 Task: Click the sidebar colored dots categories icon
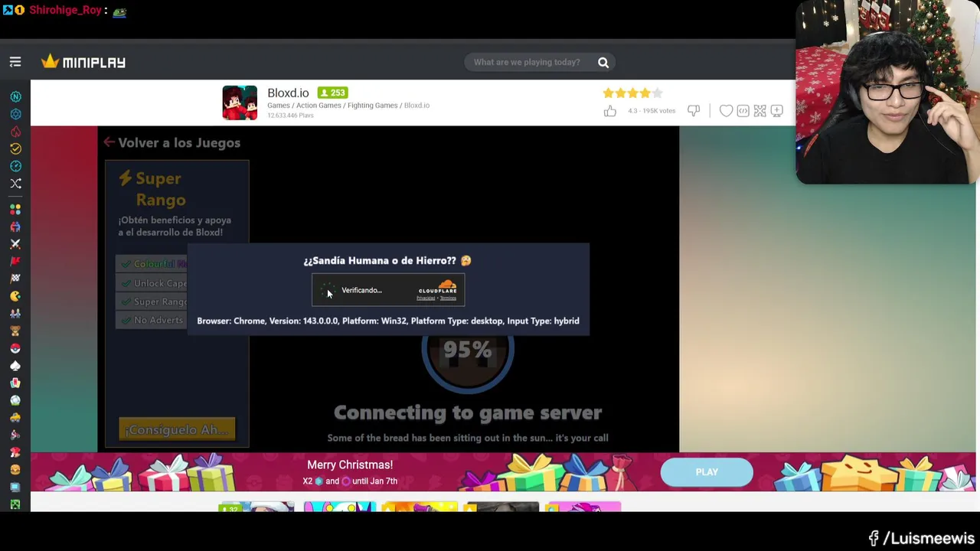point(15,209)
